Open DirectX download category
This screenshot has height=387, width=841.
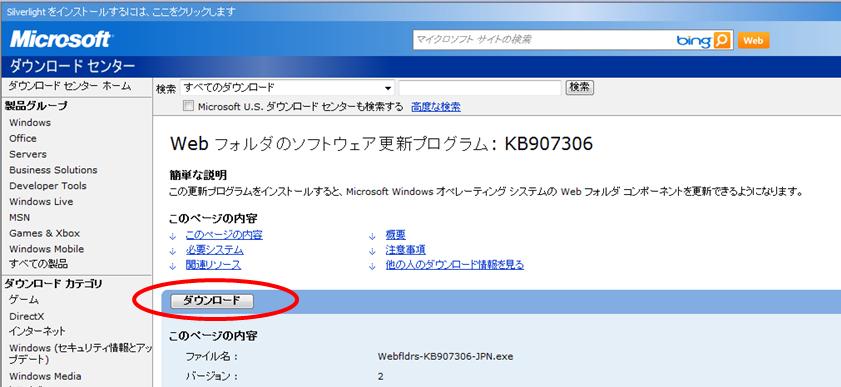(26, 316)
